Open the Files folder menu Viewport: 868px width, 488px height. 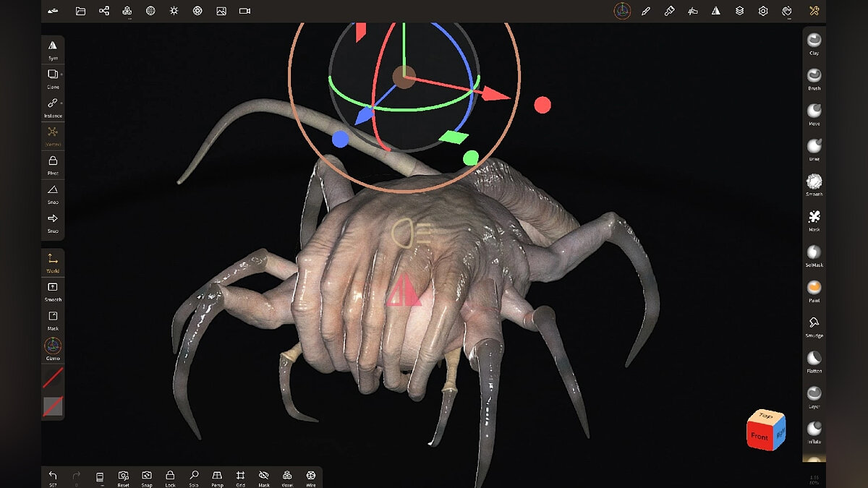pos(80,11)
